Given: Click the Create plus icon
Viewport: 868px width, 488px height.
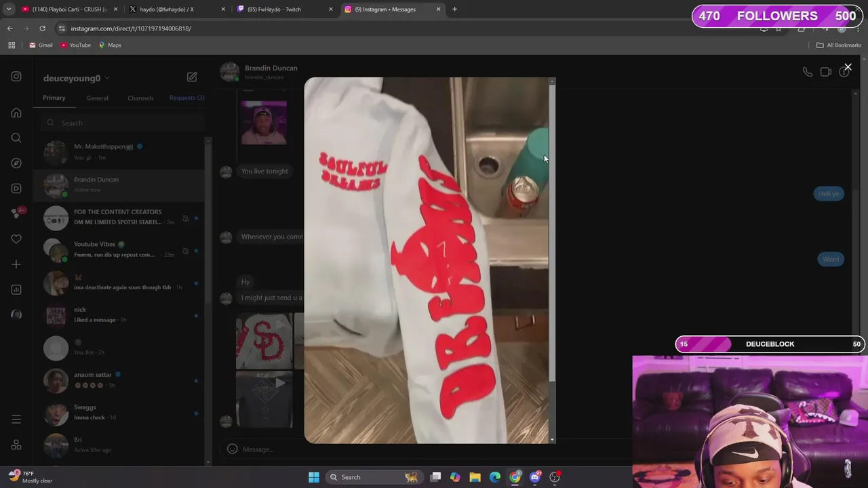Looking at the screenshot, I should 16,264.
